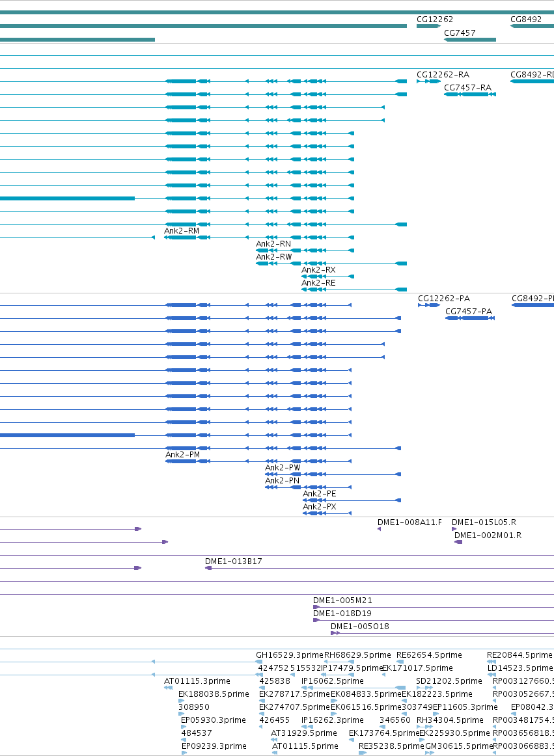Select the 424752 EST label
This screenshot has width=554, height=756.
(273, 668)
